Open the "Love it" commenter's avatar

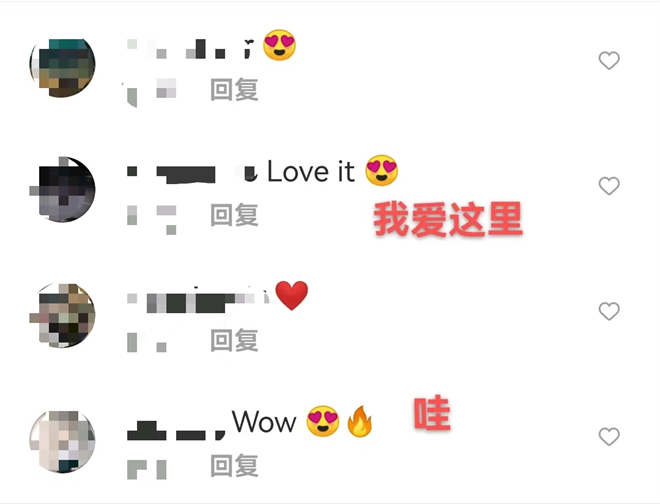(62, 189)
